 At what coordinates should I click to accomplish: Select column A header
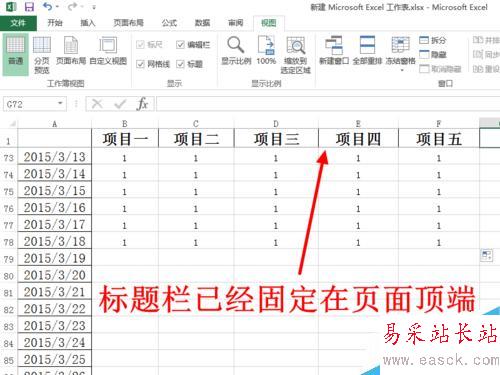[x=55, y=124]
